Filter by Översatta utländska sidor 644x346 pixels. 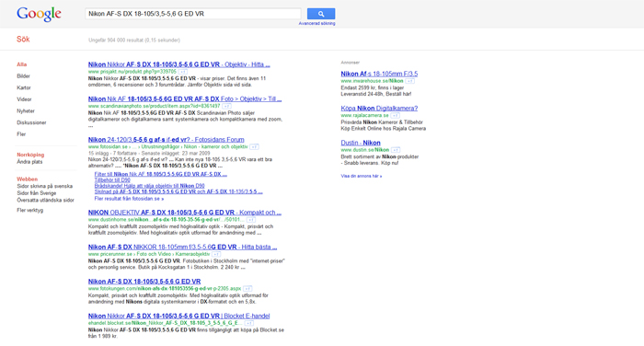coord(46,200)
